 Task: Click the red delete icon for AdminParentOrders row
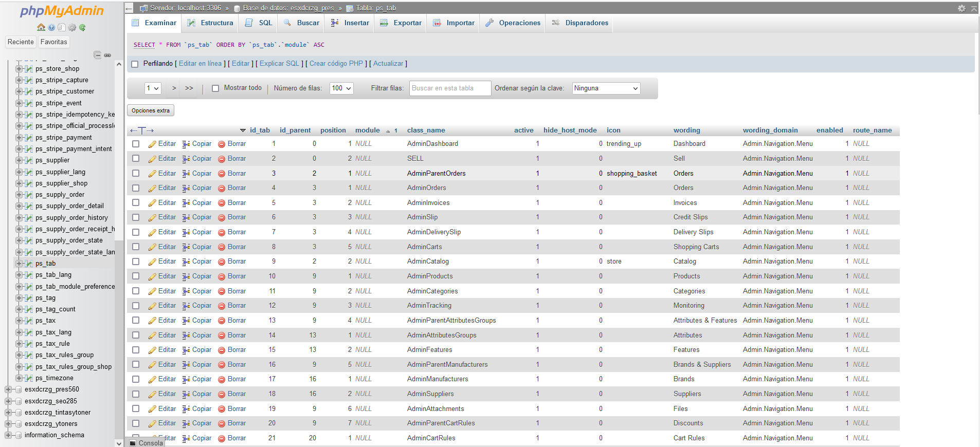tap(222, 174)
